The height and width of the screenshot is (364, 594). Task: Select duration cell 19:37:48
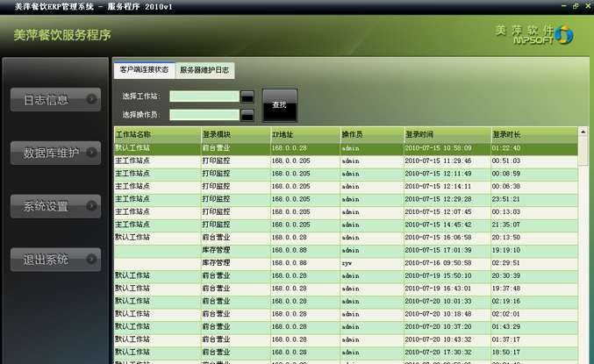505,289
